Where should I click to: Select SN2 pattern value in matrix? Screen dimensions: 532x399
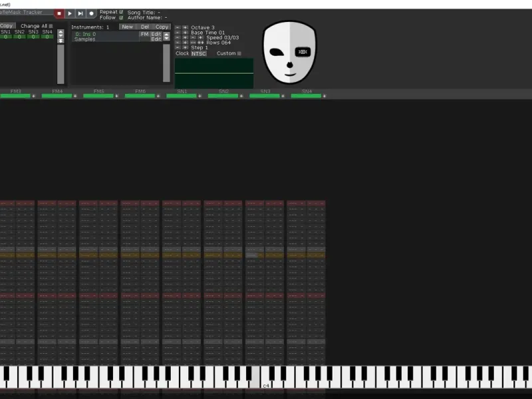coord(19,37)
